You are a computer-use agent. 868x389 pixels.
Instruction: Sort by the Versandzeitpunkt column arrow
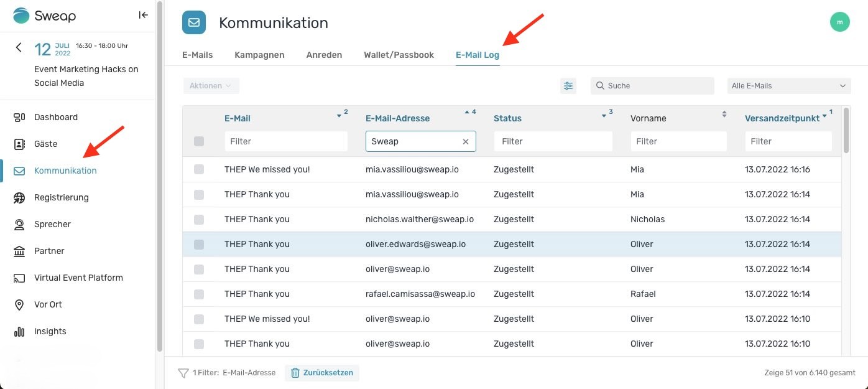(824, 116)
